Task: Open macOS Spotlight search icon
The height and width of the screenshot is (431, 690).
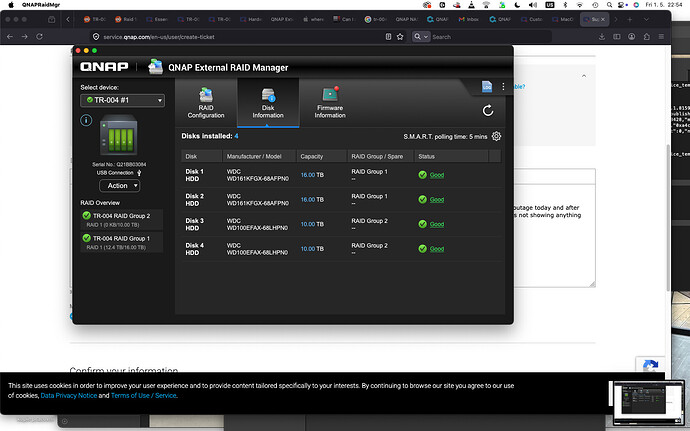Action: coord(609,5)
